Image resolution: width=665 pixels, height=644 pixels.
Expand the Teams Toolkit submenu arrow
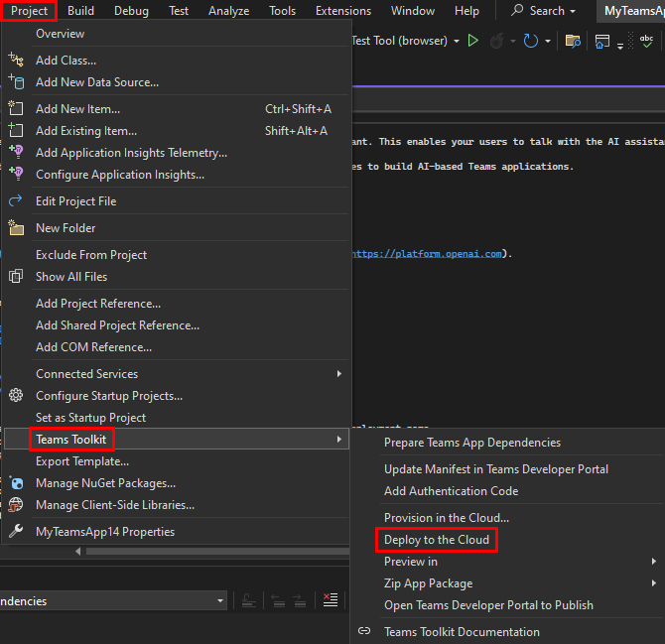[339, 440]
